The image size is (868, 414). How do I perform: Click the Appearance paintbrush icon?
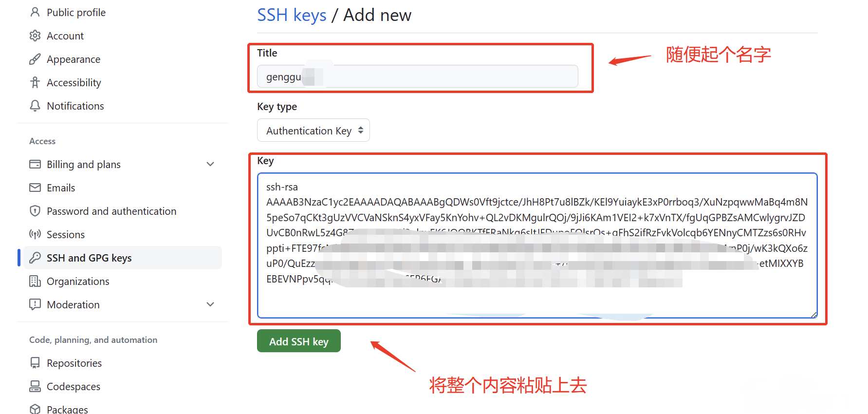coord(35,59)
